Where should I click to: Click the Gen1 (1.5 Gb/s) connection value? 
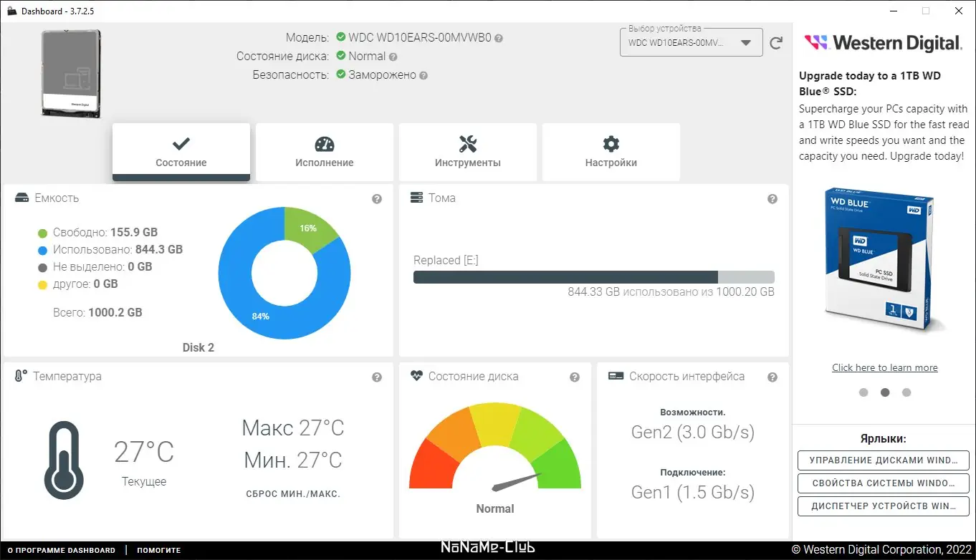693,493
